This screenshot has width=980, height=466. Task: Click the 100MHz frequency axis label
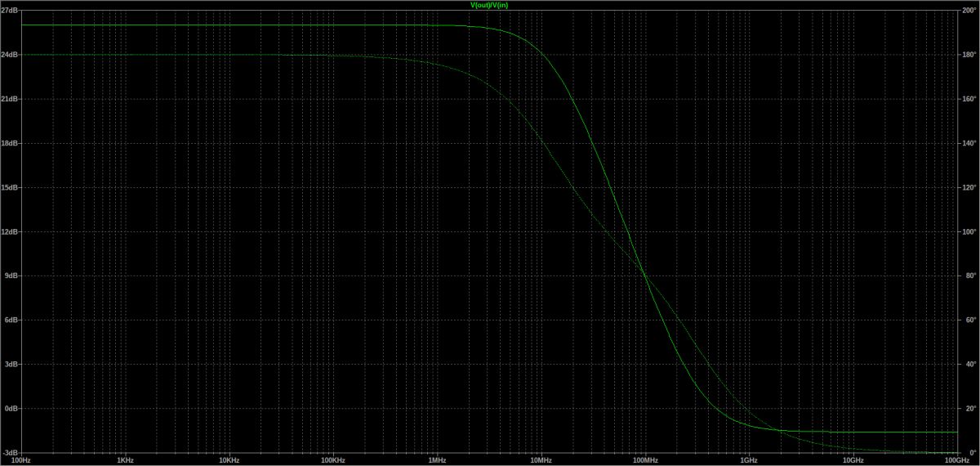pos(644,460)
